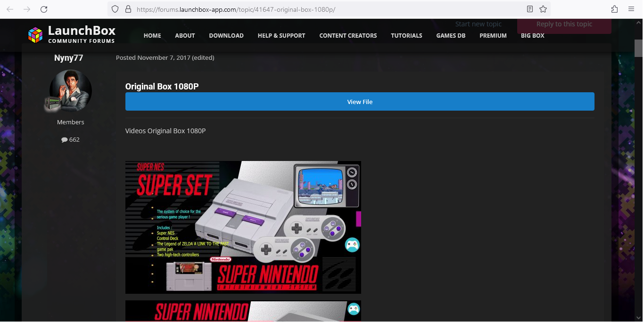Bookmark this page with the star icon

[543, 9]
